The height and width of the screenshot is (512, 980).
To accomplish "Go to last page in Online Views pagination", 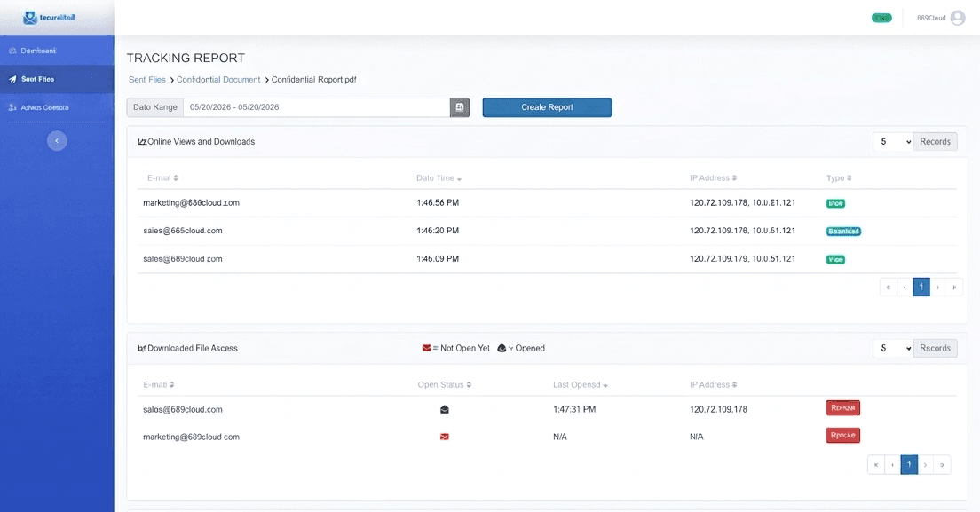I will coord(953,288).
